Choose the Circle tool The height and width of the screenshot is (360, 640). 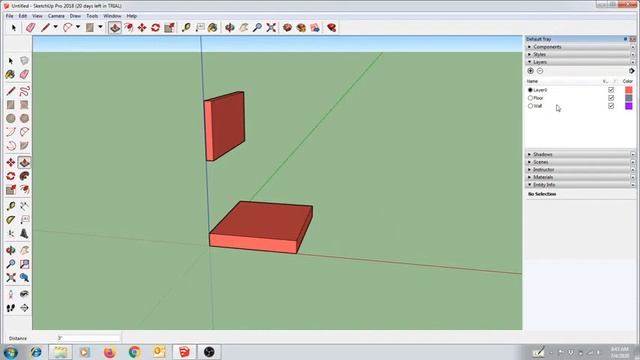point(11,118)
